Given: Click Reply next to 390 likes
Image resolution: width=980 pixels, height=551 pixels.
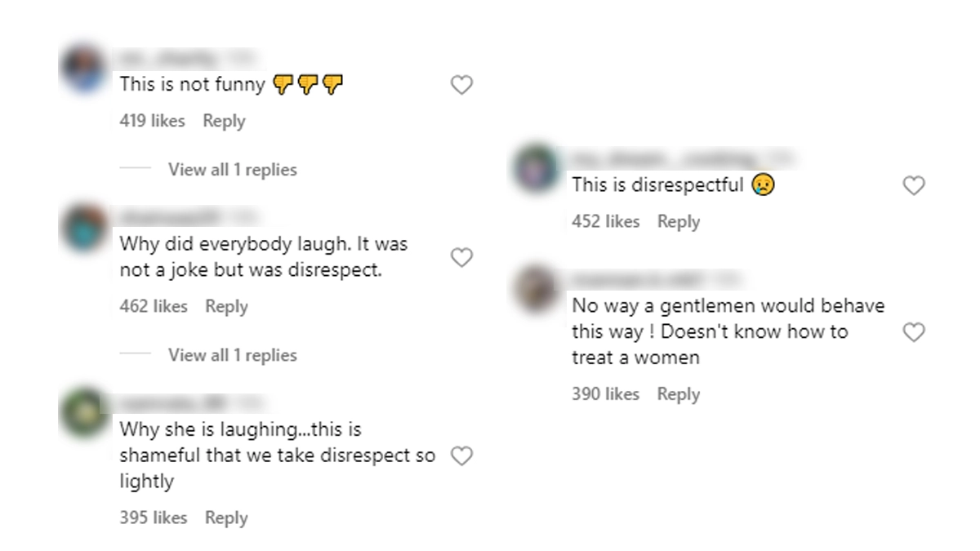Looking at the screenshot, I should point(679,394).
